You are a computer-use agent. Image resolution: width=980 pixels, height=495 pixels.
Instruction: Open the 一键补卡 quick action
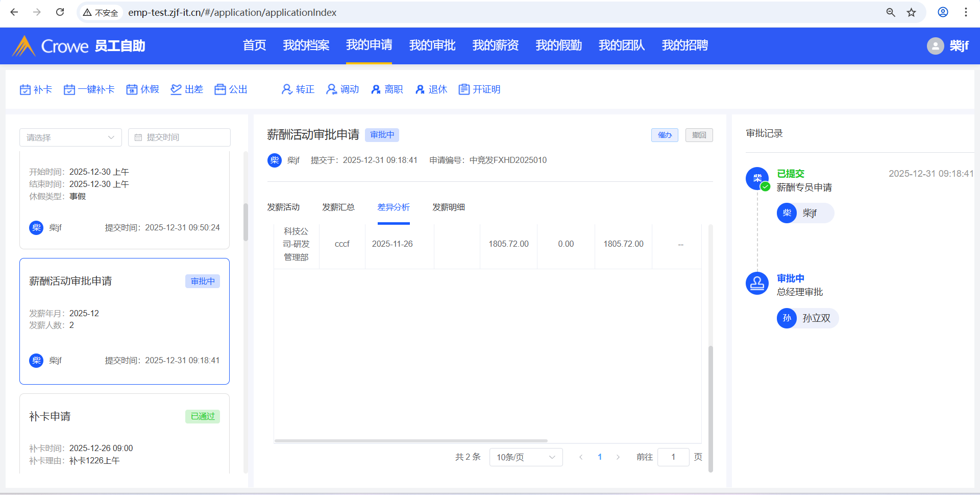(x=89, y=90)
